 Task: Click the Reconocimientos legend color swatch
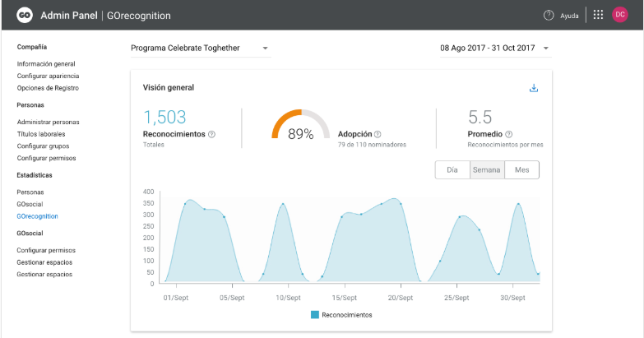315,315
